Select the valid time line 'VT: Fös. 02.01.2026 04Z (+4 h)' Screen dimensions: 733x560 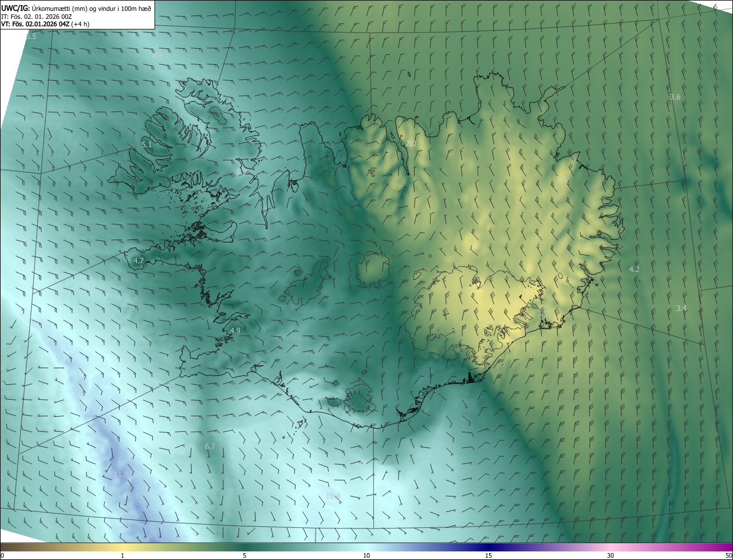coord(45,24)
